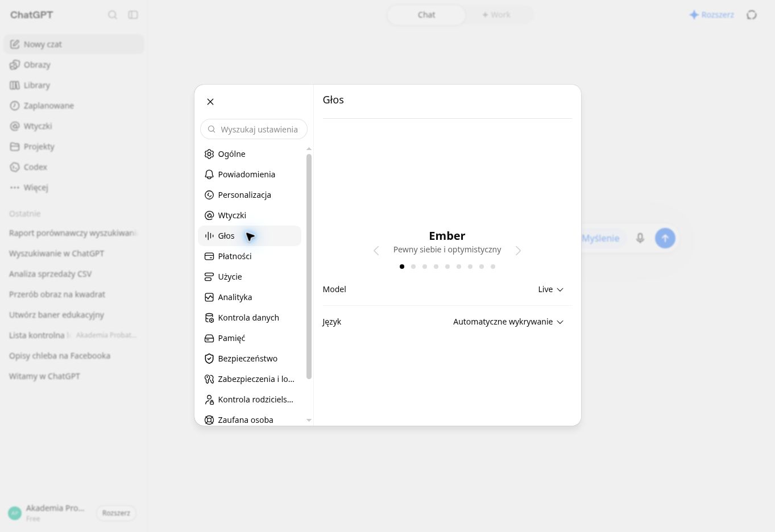Viewport: 775px width, 532px height.
Task: Open the Akademia Pro account menu
Action: [x=48, y=513]
